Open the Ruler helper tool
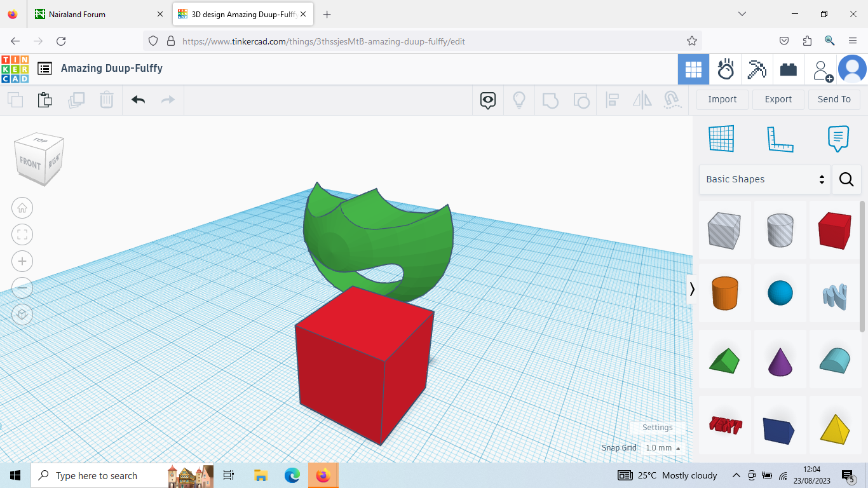 click(x=780, y=139)
